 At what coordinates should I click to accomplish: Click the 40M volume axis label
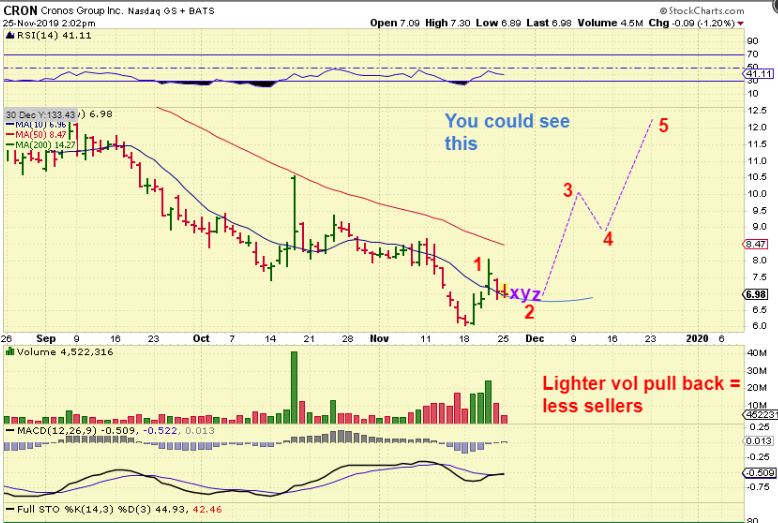(757, 353)
